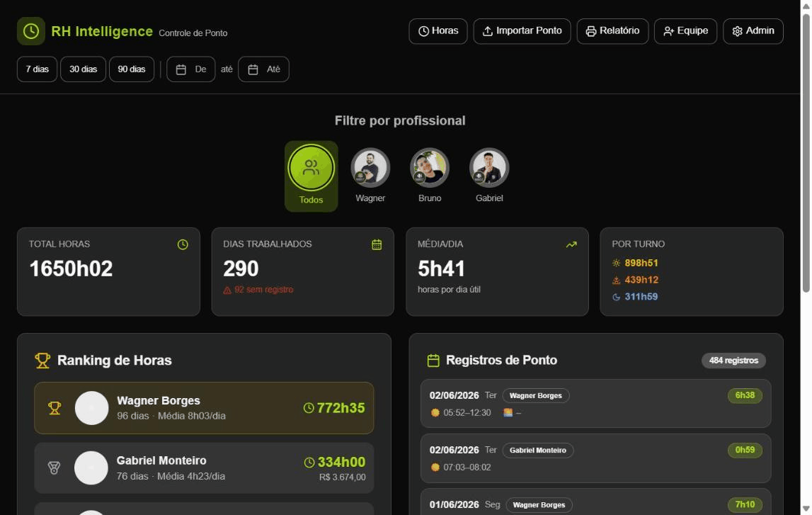The width and height of the screenshot is (812, 515).
Task: Click the calendar icon beside Registros de Ponto
Action: pos(433,361)
